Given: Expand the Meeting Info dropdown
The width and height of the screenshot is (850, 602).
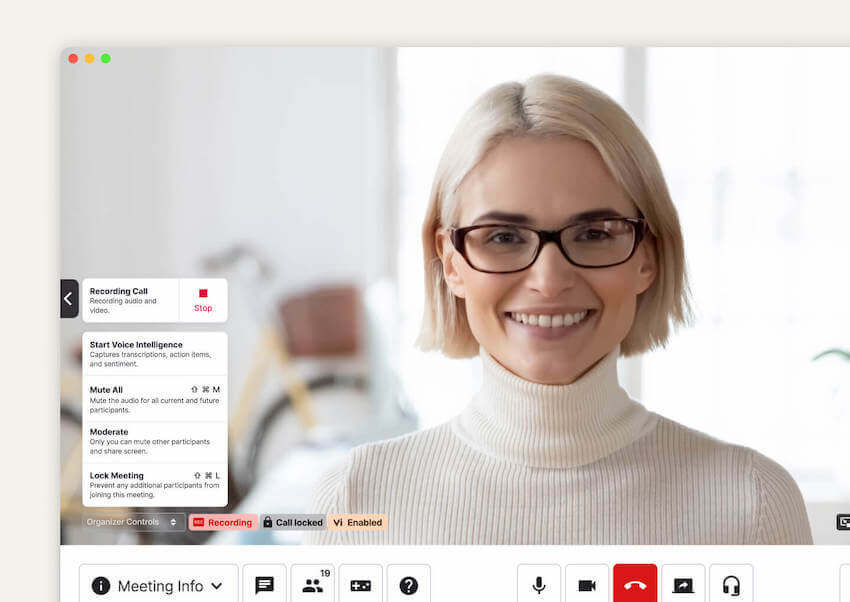Looking at the screenshot, I should 157,586.
